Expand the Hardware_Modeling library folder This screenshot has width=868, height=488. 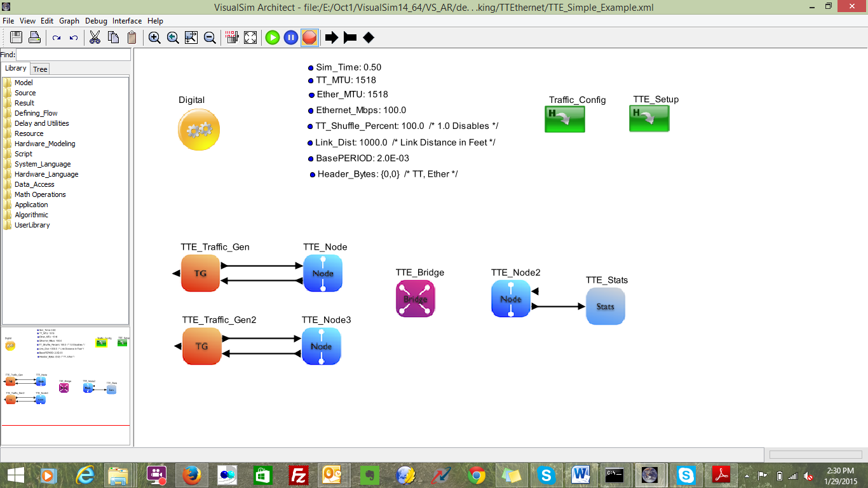pyautogui.click(x=44, y=144)
